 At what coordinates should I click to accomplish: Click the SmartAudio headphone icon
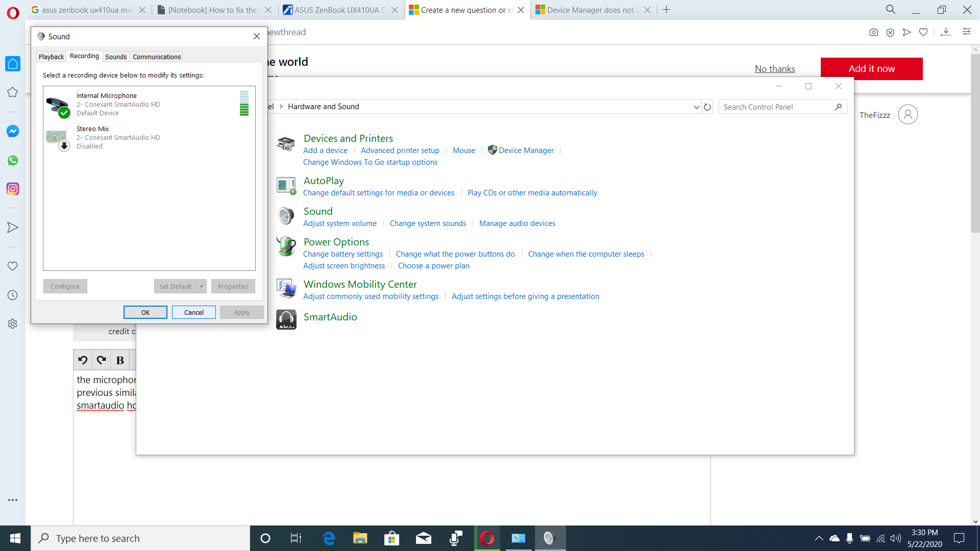point(286,319)
